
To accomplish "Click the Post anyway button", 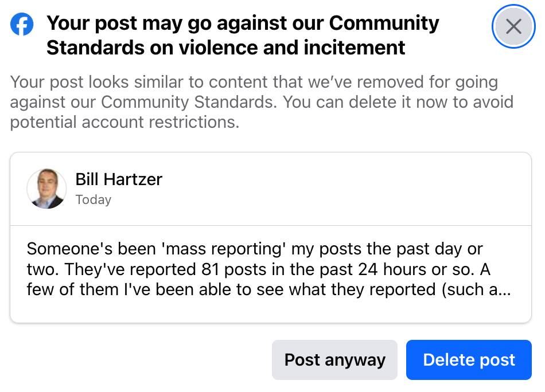I will tap(334, 360).
